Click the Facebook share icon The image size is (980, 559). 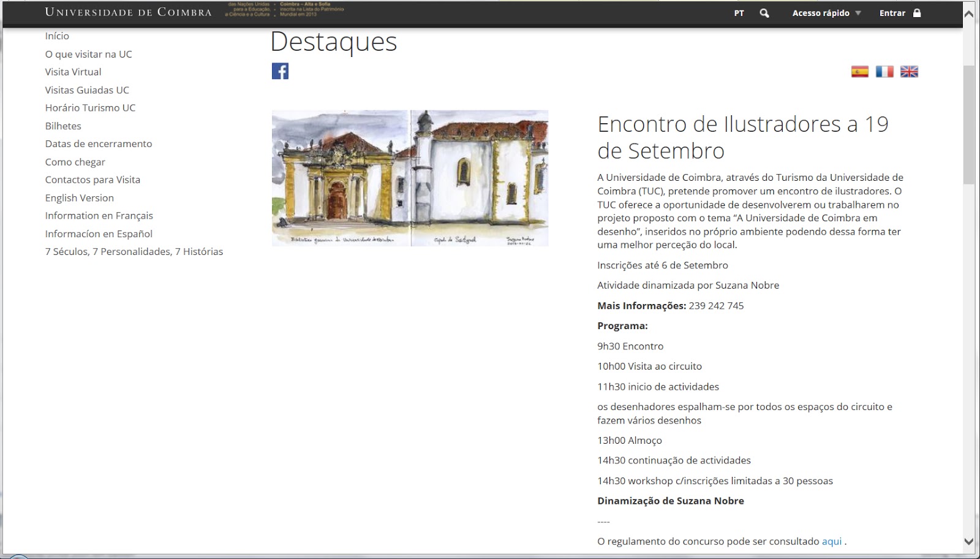click(280, 71)
